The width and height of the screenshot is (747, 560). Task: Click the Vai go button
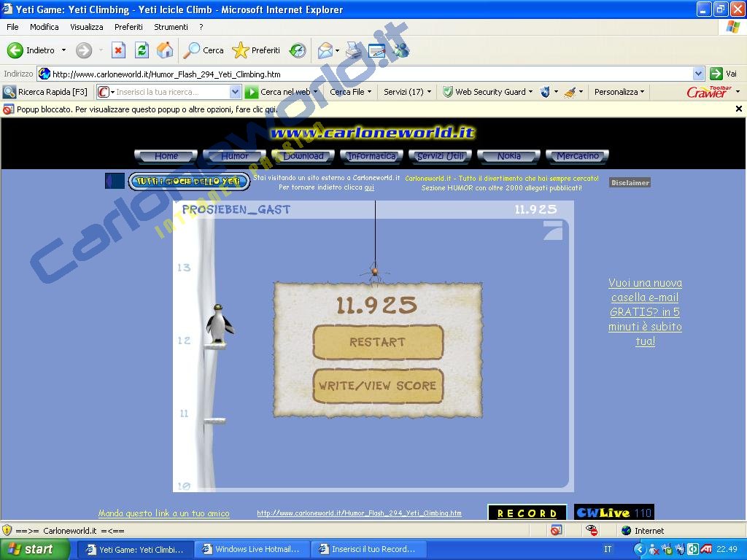pos(723,74)
